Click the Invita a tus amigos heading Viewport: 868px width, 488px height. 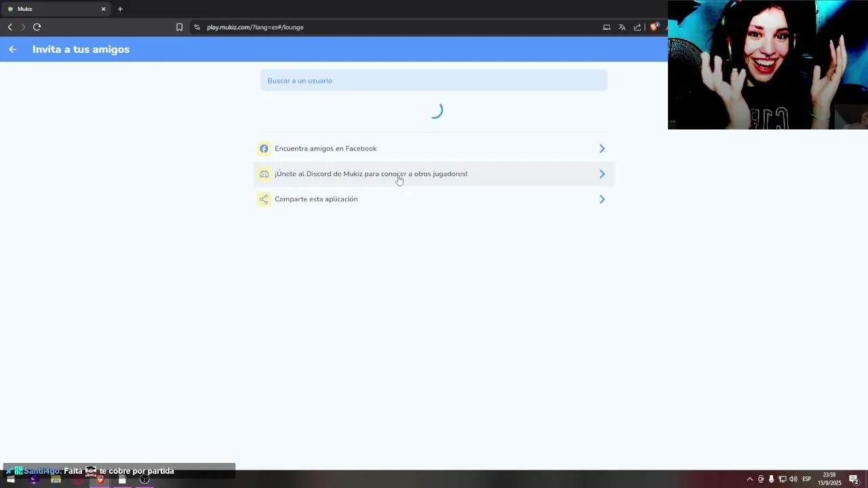(x=81, y=49)
